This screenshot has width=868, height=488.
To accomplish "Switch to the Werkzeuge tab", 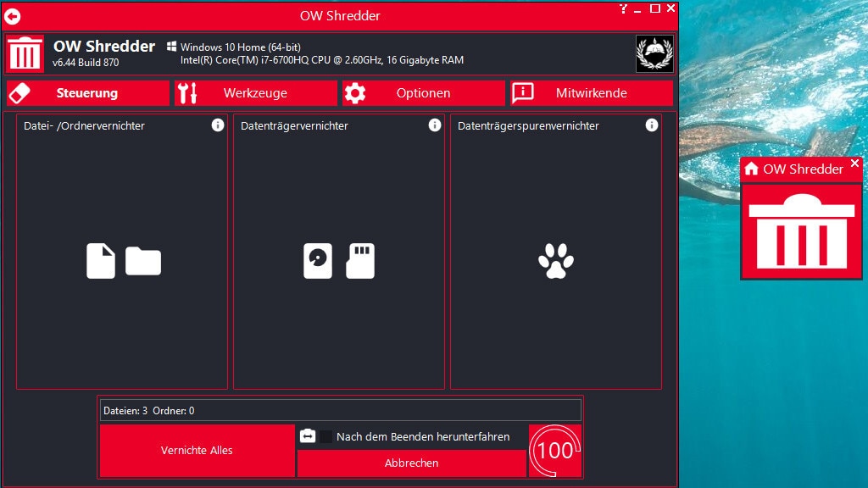I will (x=255, y=93).
